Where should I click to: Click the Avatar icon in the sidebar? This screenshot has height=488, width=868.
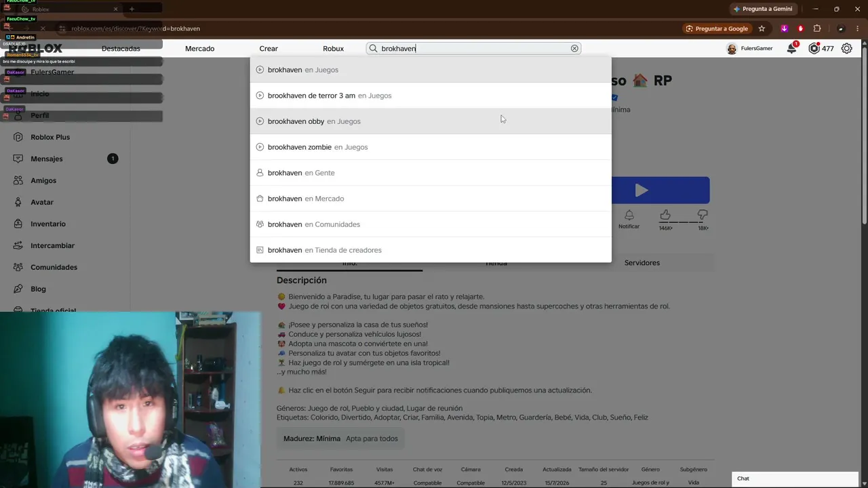point(18,202)
